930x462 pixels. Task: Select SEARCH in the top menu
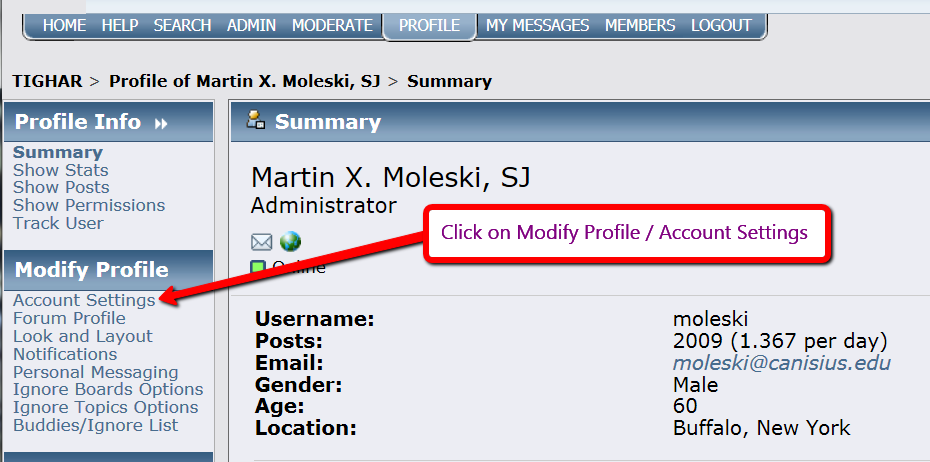click(182, 25)
